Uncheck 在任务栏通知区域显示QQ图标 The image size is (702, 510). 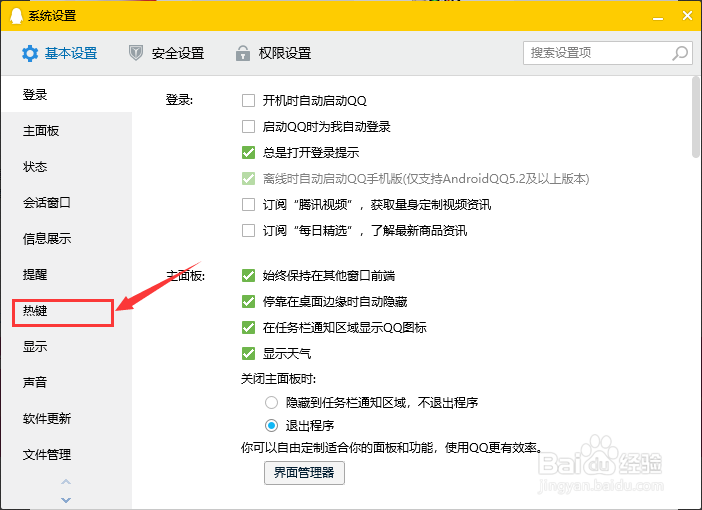(x=248, y=327)
